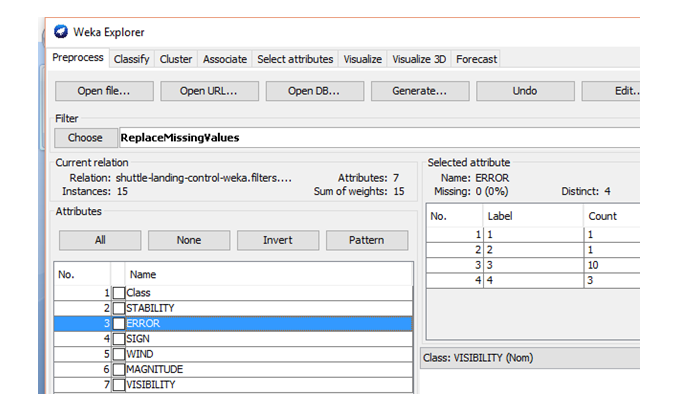The width and height of the screenshot is (696, 400).
Task: Switch to the Preprocess tab
Action: (x=78, y=58)
